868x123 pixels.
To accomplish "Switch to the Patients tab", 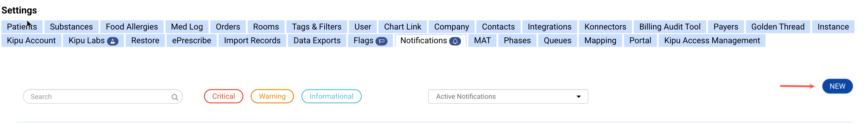I will coord(22,27).
